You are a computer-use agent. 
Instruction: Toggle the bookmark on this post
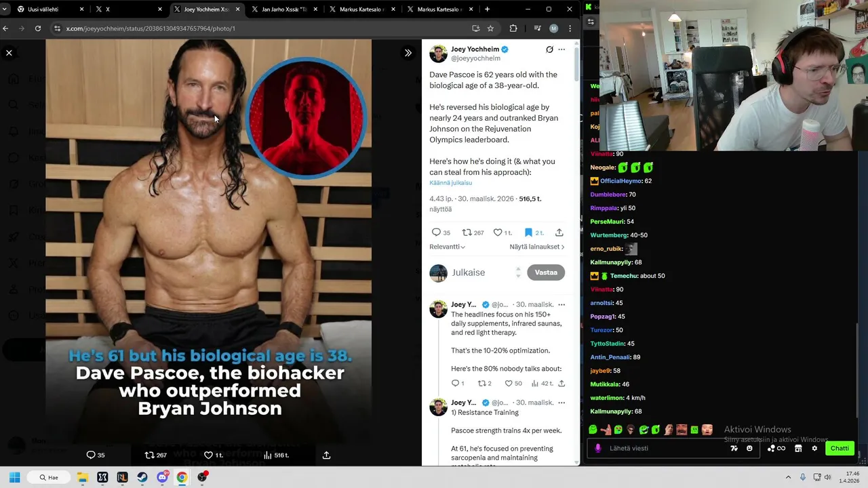[x=528, y=232]
